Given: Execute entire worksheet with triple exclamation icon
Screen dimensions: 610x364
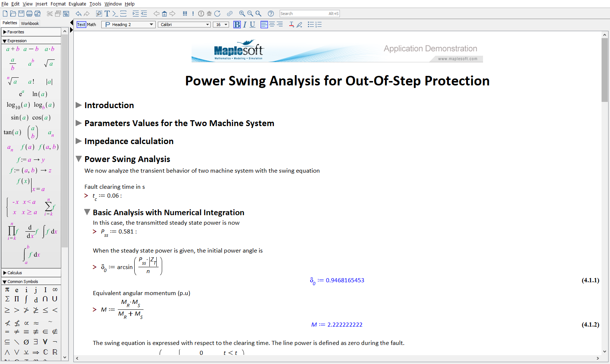Looking at the screenshot, I should coord(185,14).
